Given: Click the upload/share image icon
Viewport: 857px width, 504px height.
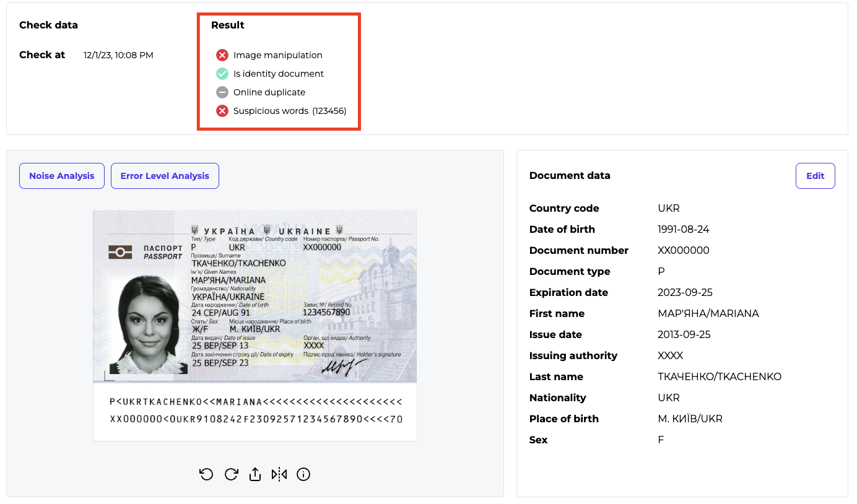Looking at the screenshot, I should point(254,474).
